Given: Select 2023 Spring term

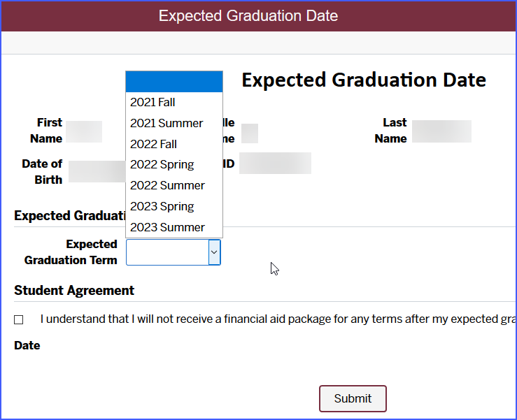Looking at the screenshot, I should coord(174,207).
